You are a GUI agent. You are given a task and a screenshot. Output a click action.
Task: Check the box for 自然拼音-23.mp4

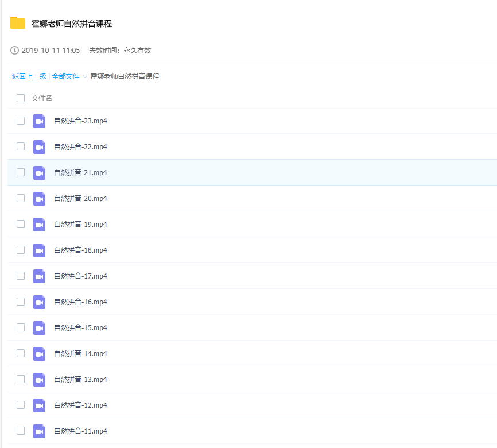21,121
